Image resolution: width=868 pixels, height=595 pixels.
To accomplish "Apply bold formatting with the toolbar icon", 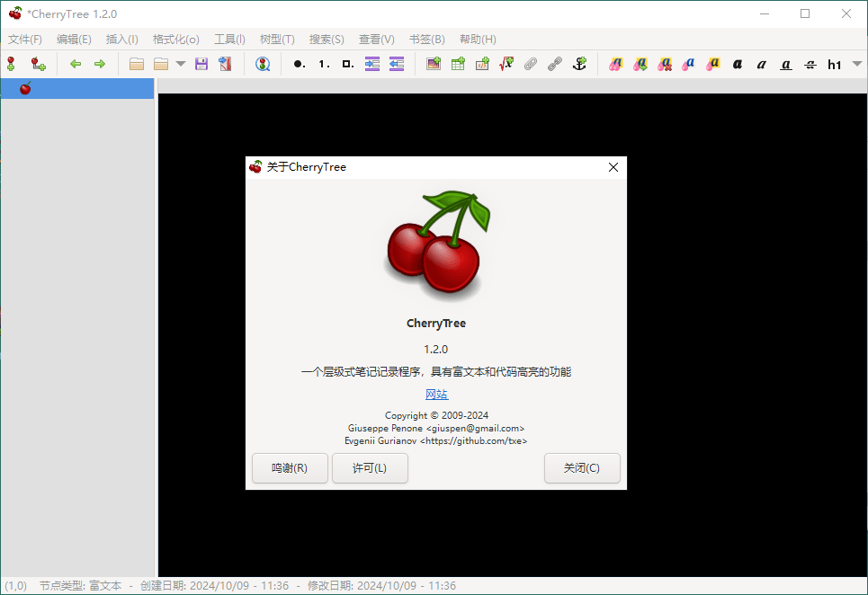I will pos(738,64).
